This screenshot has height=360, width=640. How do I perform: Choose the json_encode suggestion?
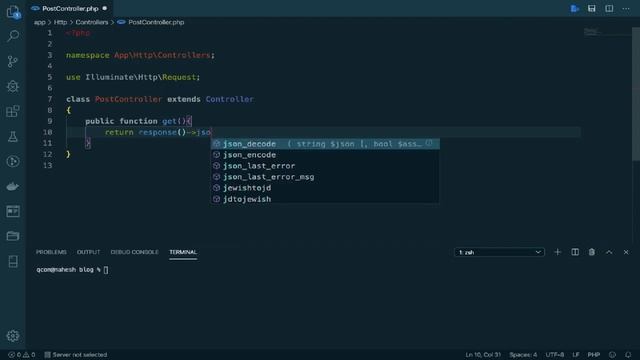pyautogui.click(x=325, y=155)
